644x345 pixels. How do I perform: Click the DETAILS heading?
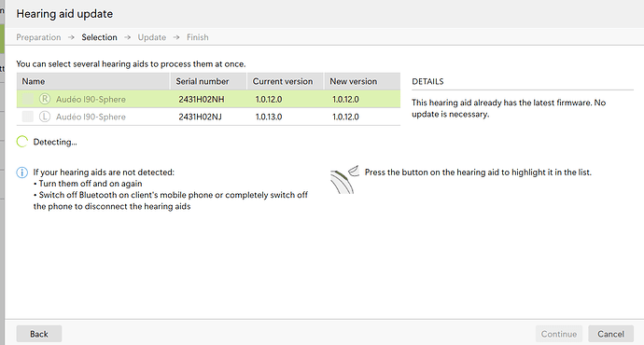(x=427, y=81)
